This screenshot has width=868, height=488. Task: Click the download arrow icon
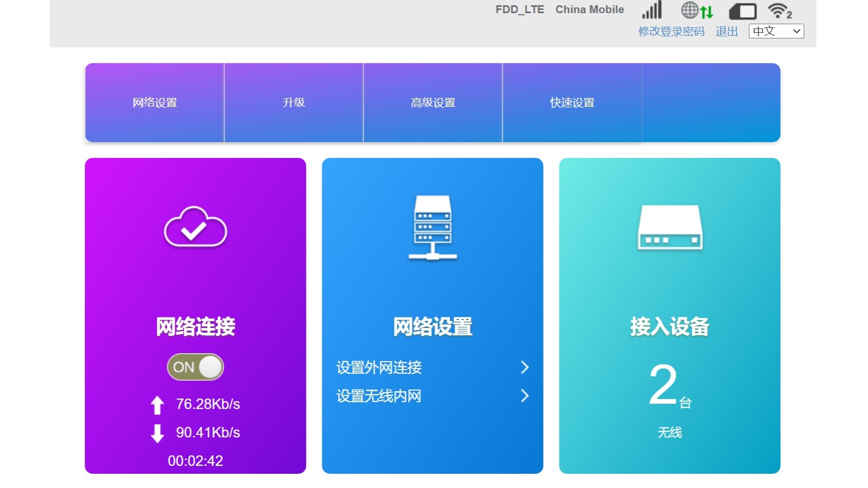click(157, 433)
